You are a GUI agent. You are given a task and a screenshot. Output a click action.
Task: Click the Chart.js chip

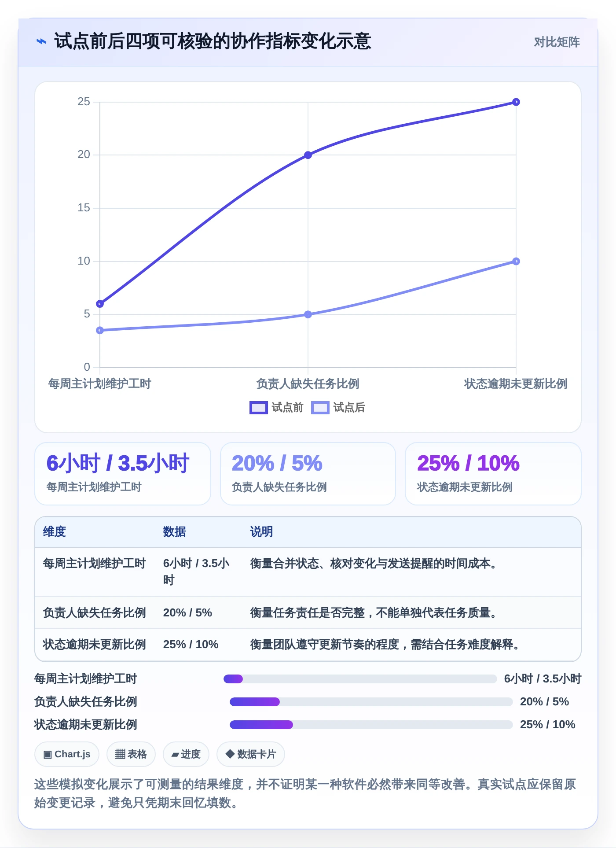click(67, 754)
